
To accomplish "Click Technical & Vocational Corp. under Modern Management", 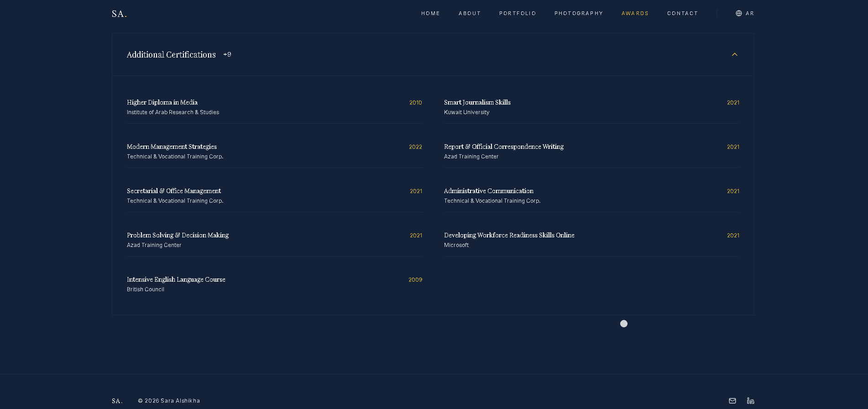I will click(x=175, y=157).
